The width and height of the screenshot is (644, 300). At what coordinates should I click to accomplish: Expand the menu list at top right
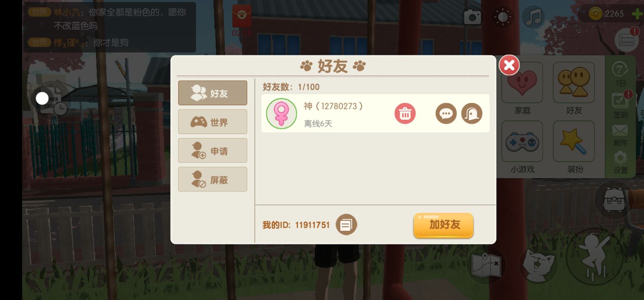click(x=626, y=40)
